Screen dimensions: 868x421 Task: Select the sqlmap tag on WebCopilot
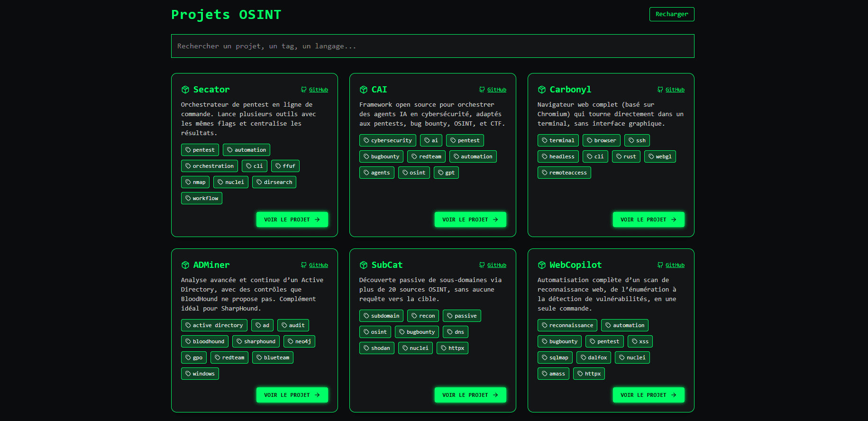point(555,357)
